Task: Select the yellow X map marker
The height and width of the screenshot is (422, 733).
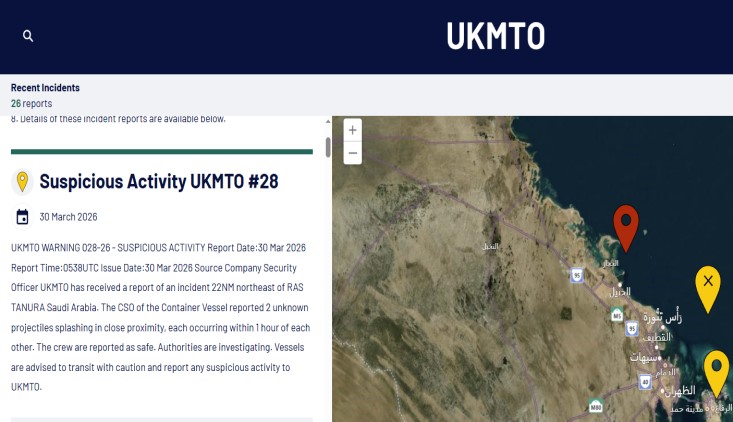Action: pyautogui.click(x=708, y=283)
